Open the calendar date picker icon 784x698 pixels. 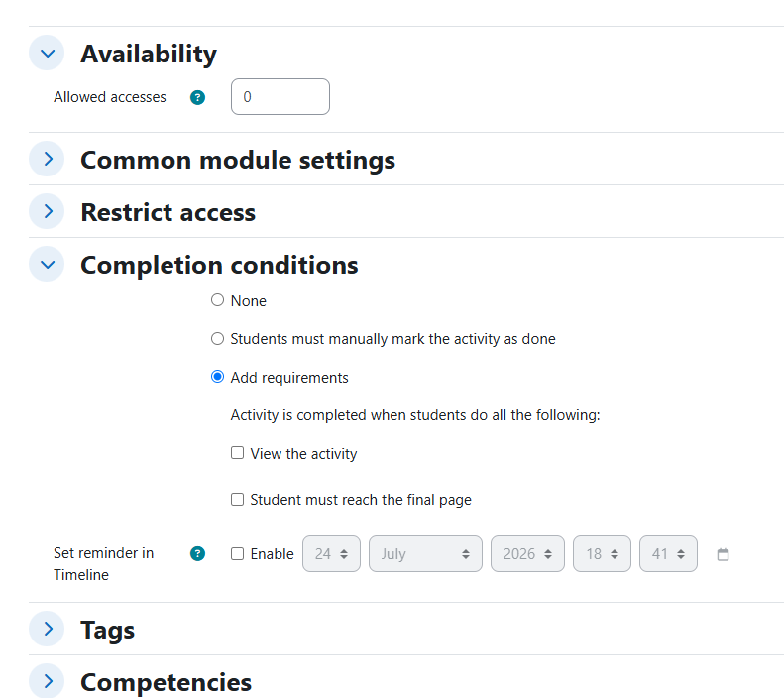point(723,554)
